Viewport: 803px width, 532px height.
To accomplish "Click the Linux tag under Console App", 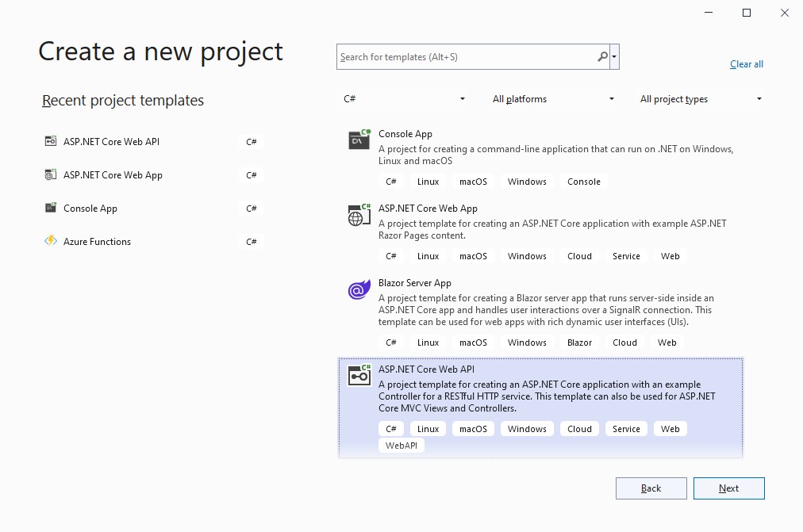I will [x=428, y=182].
